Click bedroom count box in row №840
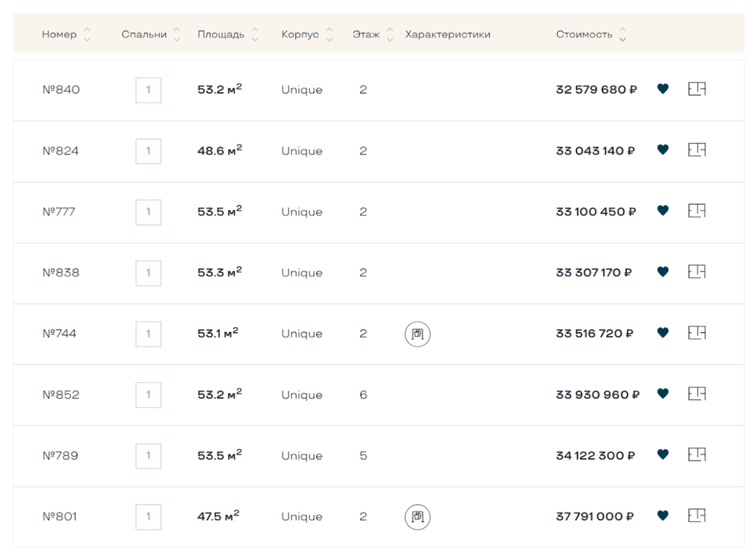 coord(148,90)
